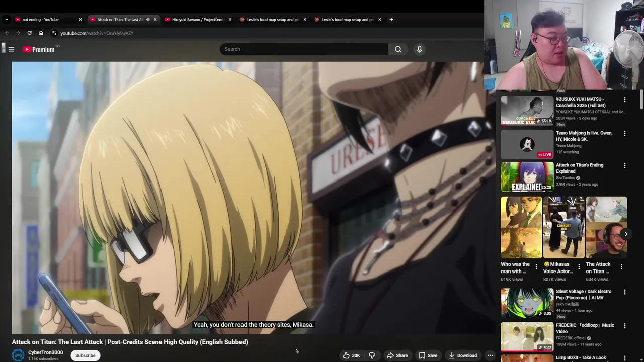This screenshot has height=362, width=644.
Task: Go back to the previous page
Action: click(x=7, y=33)
